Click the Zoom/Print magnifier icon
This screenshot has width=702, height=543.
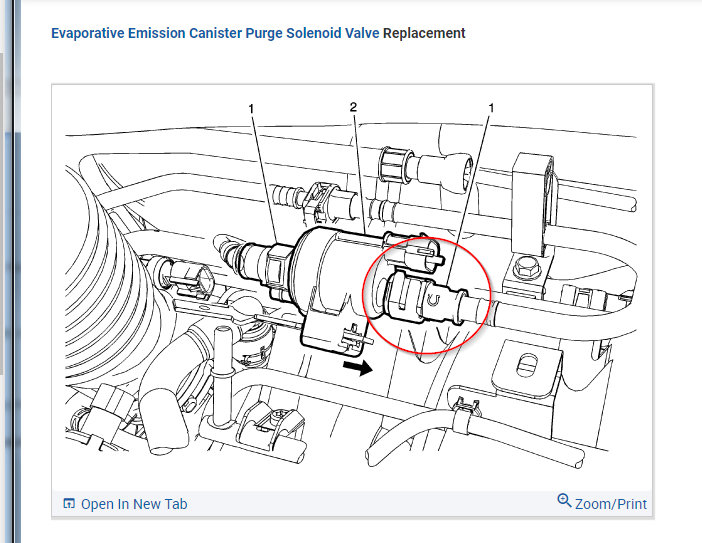(564, 500)
